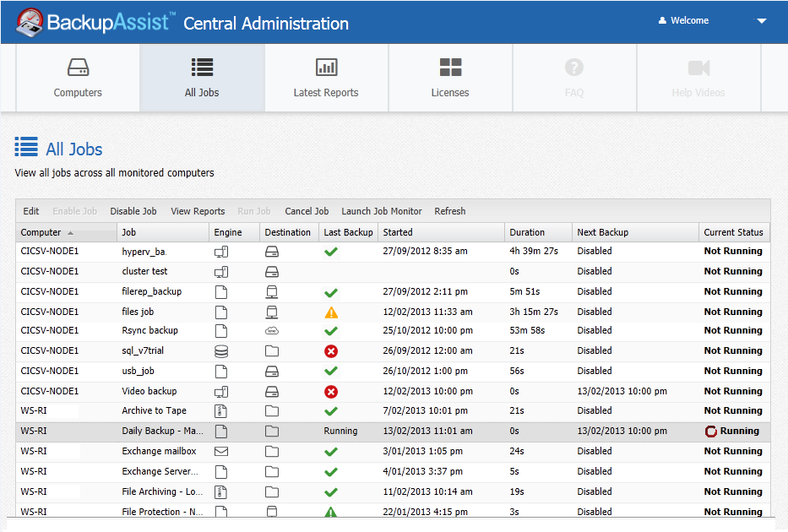The height and width of the screenshot is (532, 788).
Task: Click the 53m 58s duration cell
Action: tap(527, 330)
